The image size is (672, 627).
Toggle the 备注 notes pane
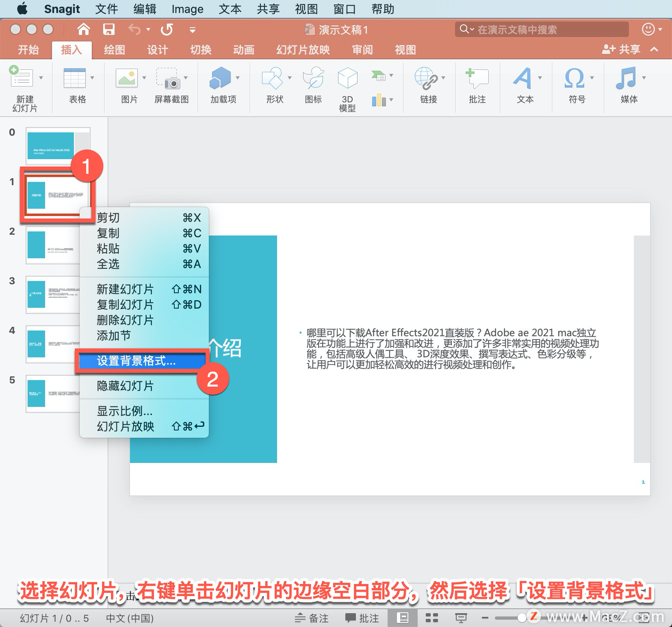(x=312, y=618)
